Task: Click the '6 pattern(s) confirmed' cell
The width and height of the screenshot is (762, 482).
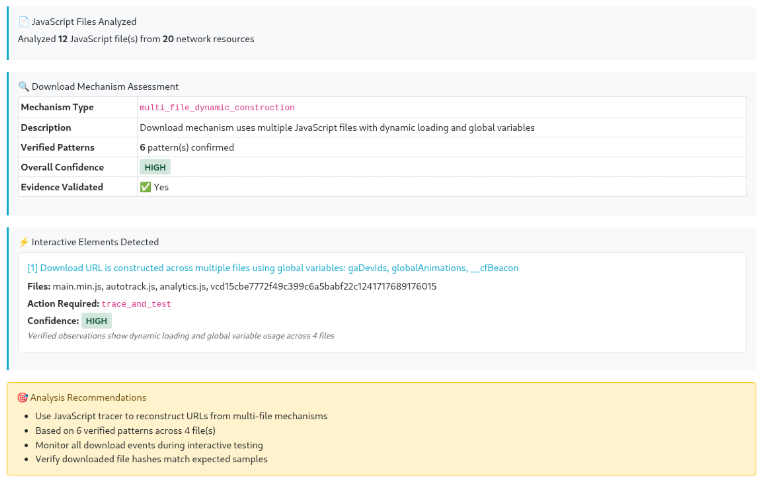Action: click(187, 147)
